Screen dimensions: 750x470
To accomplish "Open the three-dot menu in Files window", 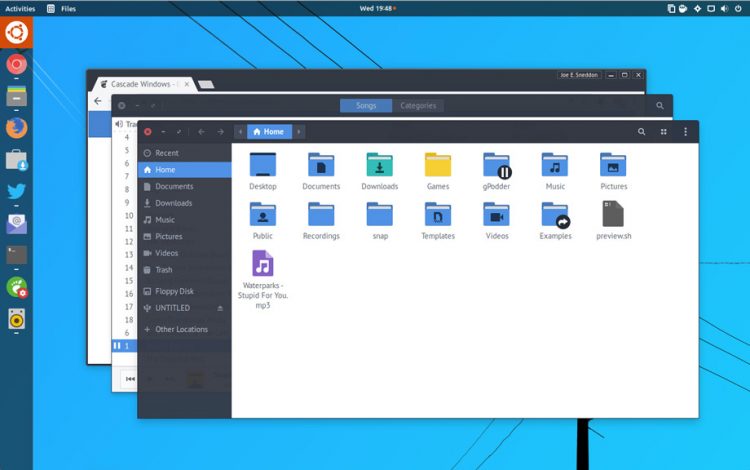I will tap(685, 131).
